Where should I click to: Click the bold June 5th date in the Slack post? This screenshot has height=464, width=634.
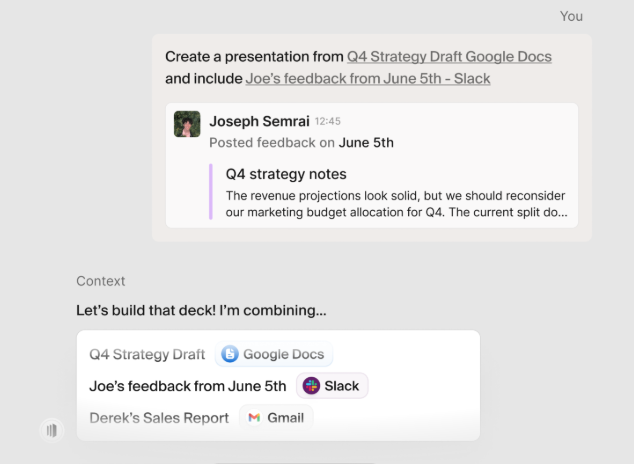366,143
